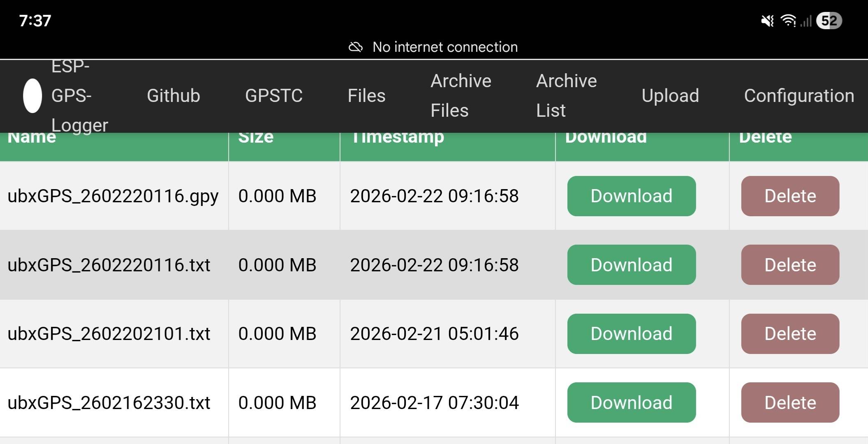Download ubxGPS_2602202101.txt file

point(631,334)
